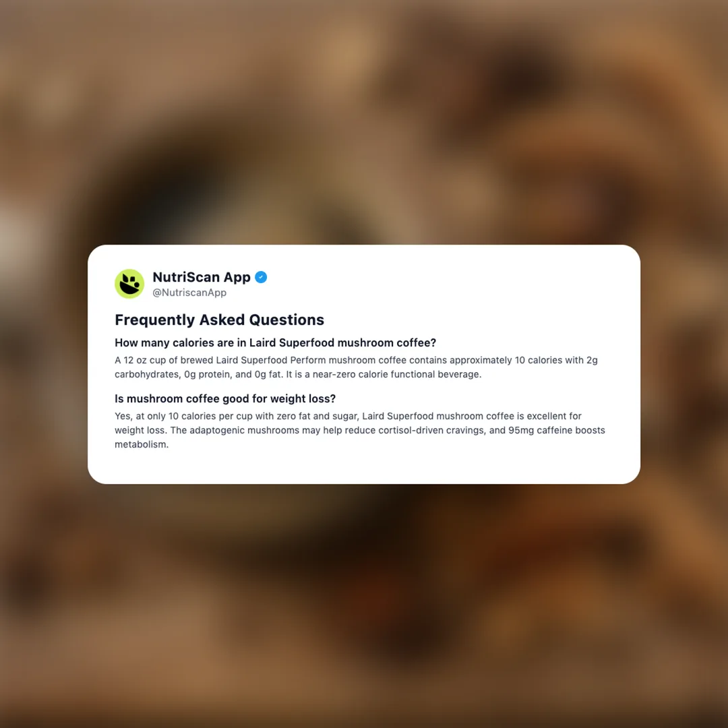Click the mushroom coffee weight loss question
Viewport: 728px width, 728px height.
coord(225,399)
